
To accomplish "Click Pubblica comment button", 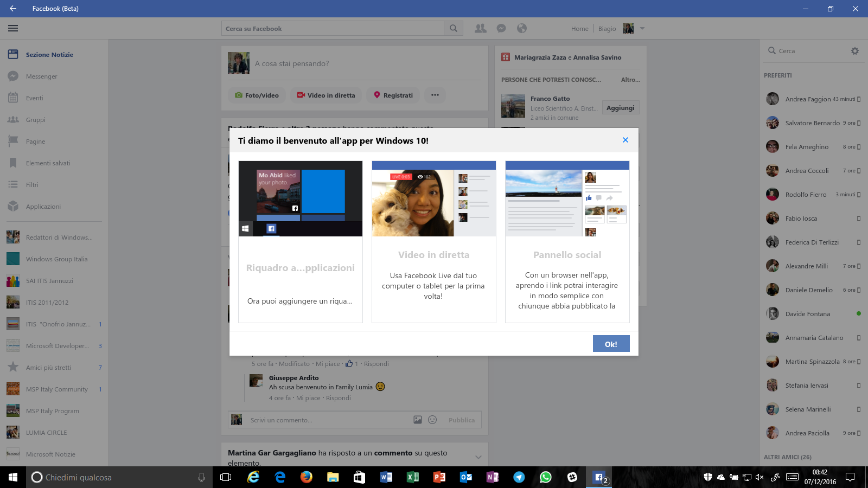I will (x=462, y=420).
